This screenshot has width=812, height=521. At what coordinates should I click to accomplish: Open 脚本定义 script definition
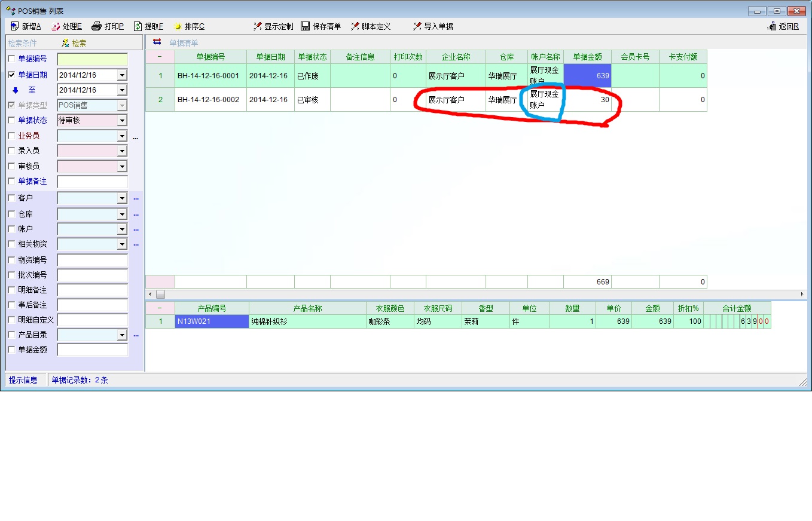[355, 26]
